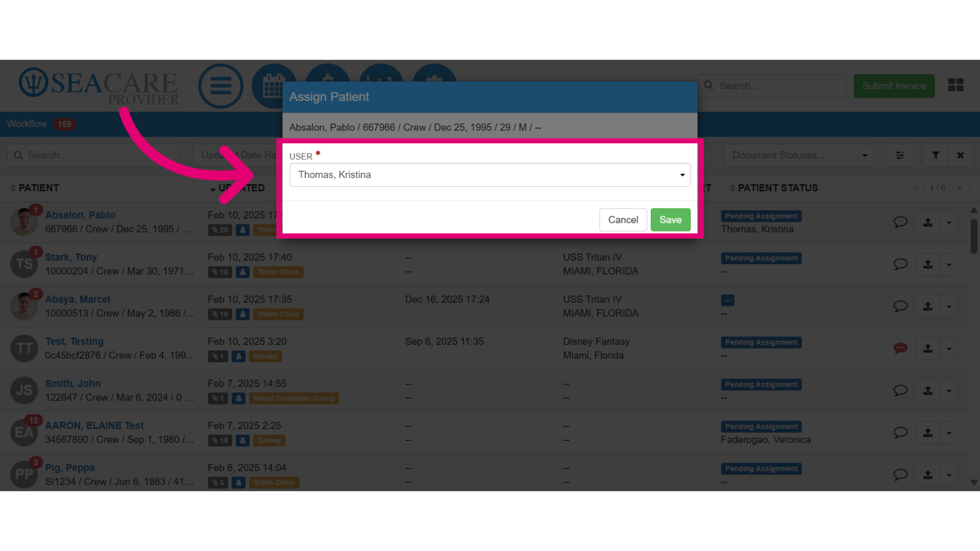Click Royal Caribbean Group tag on Smith row
980x551 pixels.
point(293,398)
